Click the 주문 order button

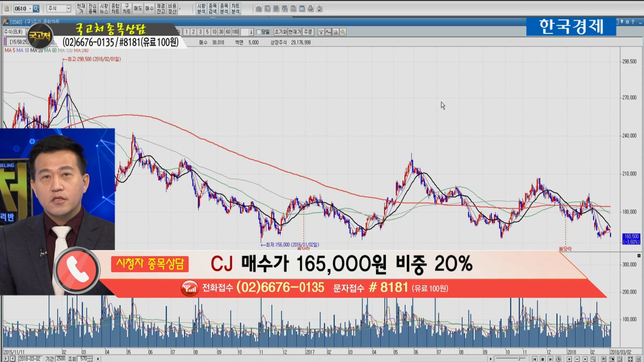click(x=308, y=32)
